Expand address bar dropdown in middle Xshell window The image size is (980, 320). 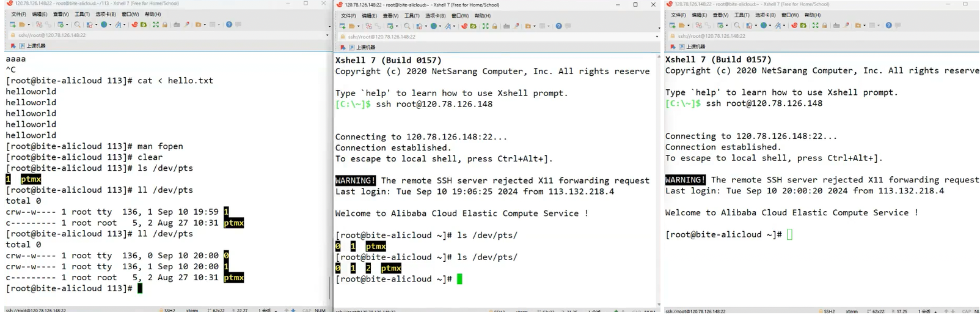tap(657, 37)
